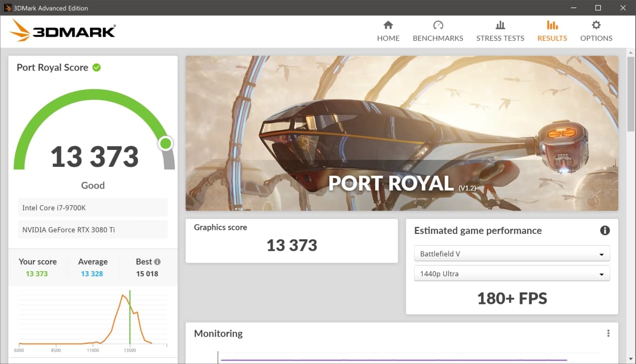Click the NVIDIA GeForce RTX 3080 Ti entry
Image resolution: width=636 pixels, height=364 pixels.
[x=93, y=230]
